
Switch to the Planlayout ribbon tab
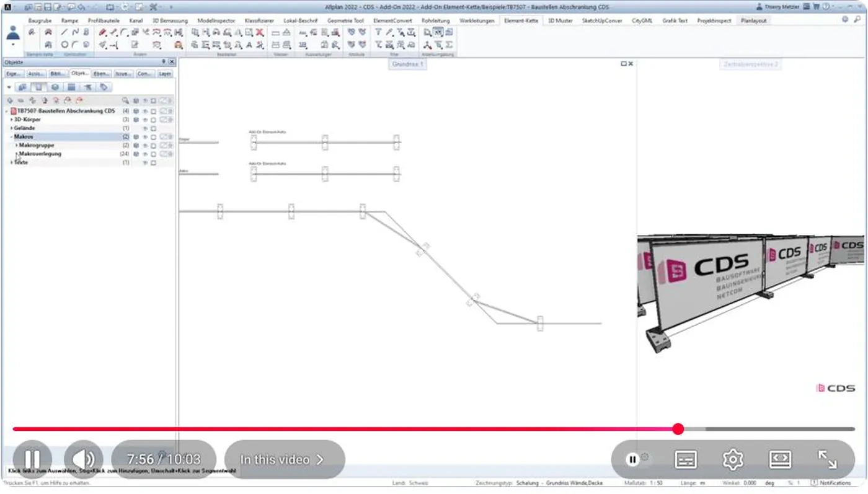(x=753, y=20)
